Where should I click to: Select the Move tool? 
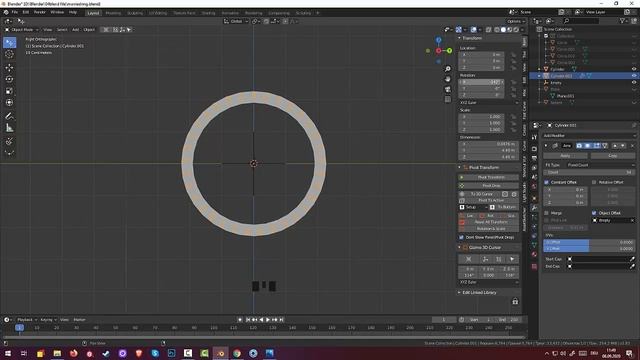point(9,68)
